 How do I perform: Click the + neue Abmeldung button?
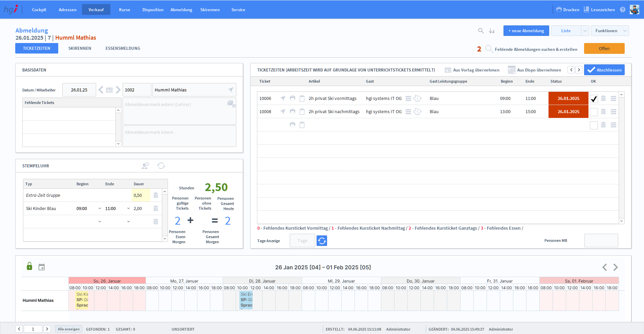pyautogui.click(x=526, y=31)
